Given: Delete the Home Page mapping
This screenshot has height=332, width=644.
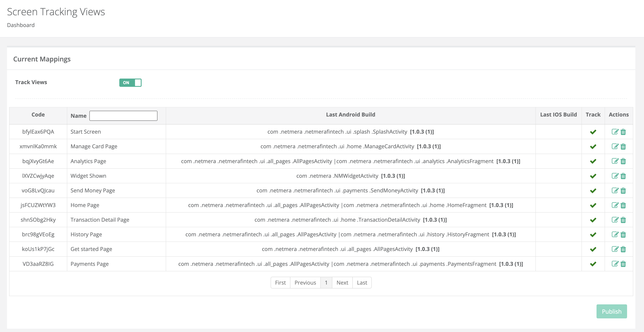Looking at the screenshot, I should [623, 205].
